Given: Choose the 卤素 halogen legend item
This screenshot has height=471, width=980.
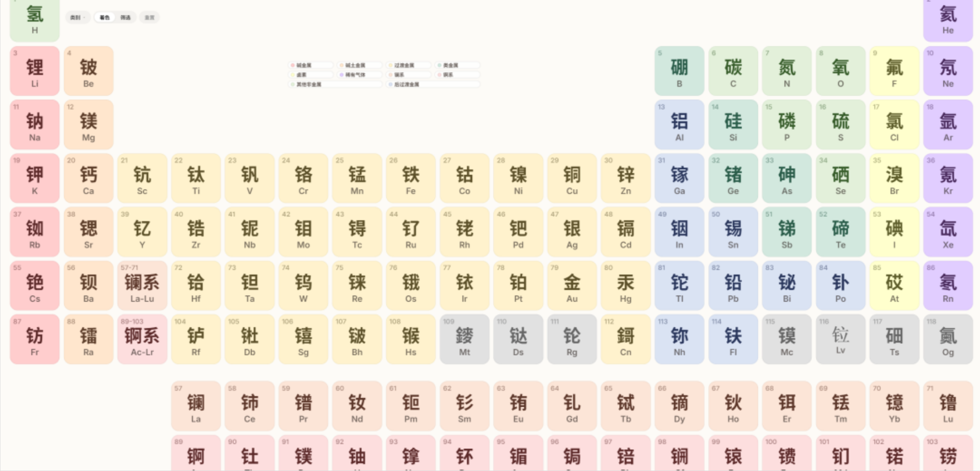Looking at the screenshot, I should [311, 75].
